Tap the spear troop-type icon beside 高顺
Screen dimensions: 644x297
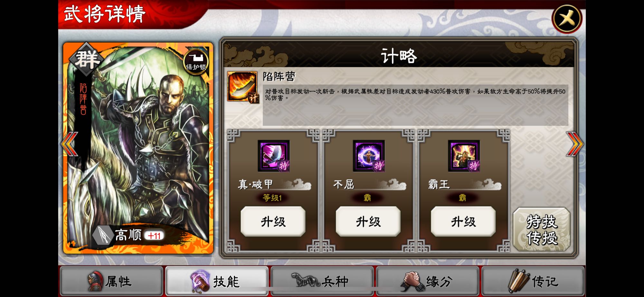[103, 236]
